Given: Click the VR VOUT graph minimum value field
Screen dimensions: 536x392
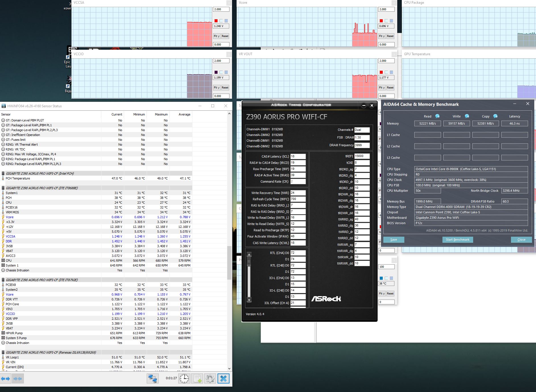Looking at the screenshot, I should click(386, 96).
